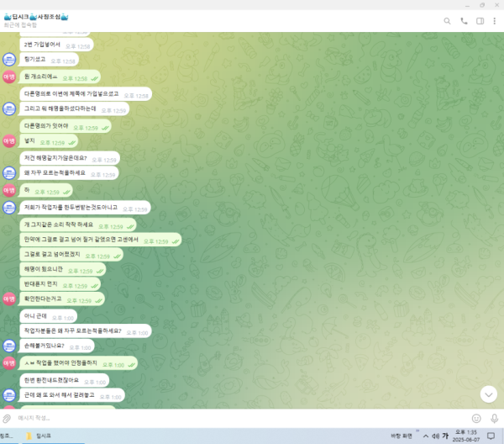Open the chat header title '딥시크 사칭조심'
504x444 pixels.
[36, 17]
